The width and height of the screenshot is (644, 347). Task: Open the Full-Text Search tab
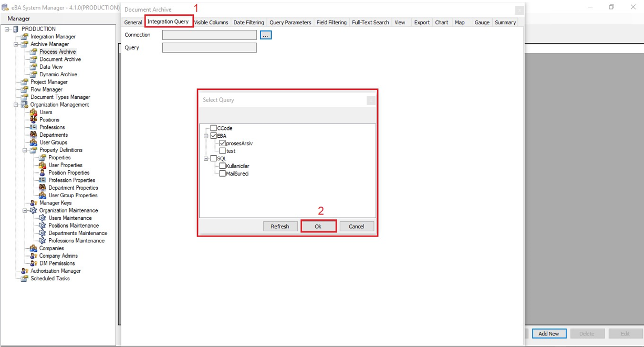[370, 23]
